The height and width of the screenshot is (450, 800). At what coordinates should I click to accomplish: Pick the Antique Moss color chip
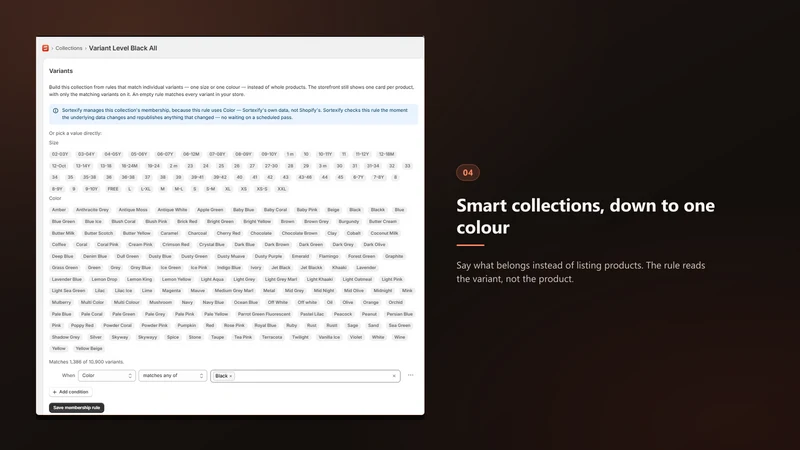[133, 210]
